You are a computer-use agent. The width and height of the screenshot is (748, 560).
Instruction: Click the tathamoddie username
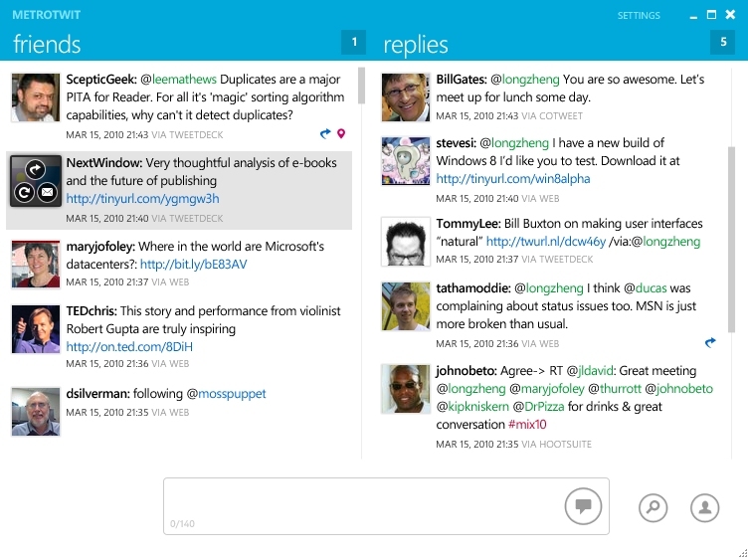[x=473, y=288]
